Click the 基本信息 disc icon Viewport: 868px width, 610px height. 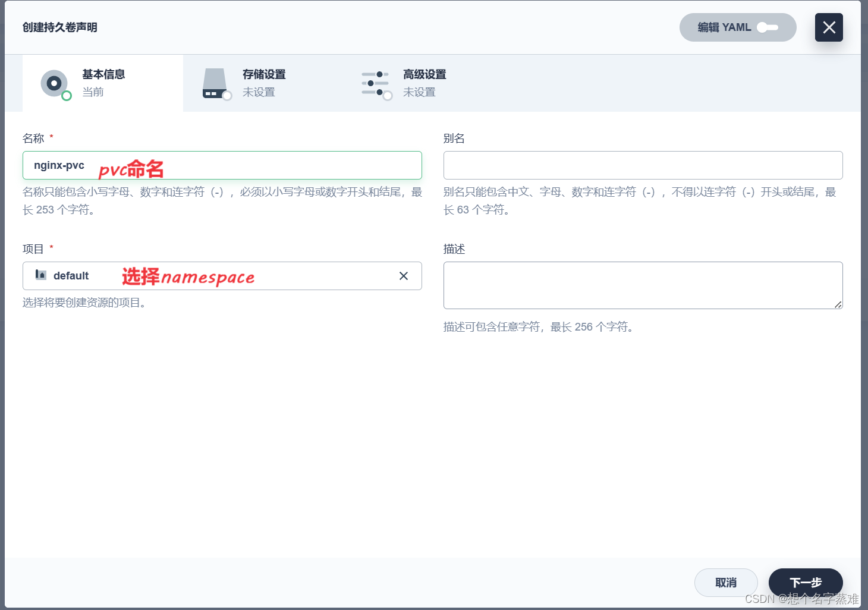[x=55, y=84]
